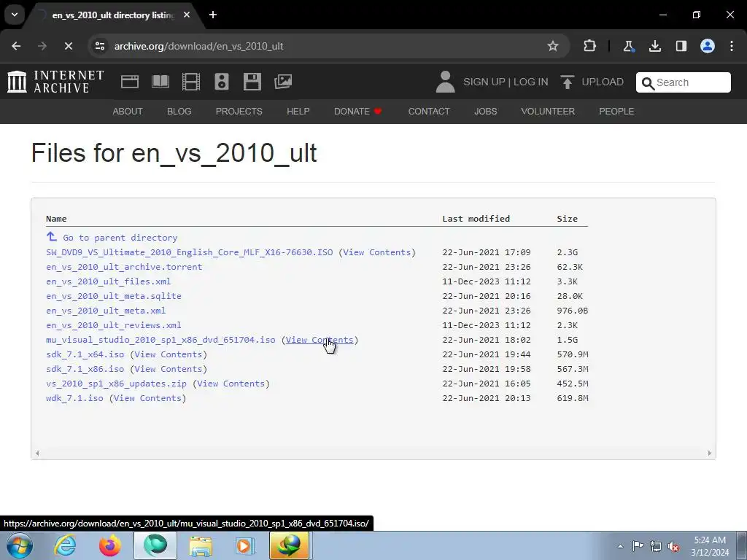Open en_vs_2010_ult_files.xml

tap(108, 281)
